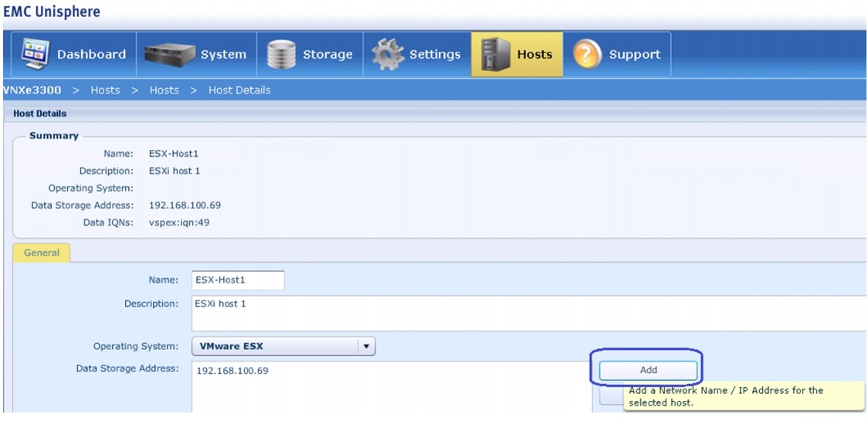The height and width of the screenshot is (438, 868).
Task: Click the Support question mark icon
Action: (588, 54)
